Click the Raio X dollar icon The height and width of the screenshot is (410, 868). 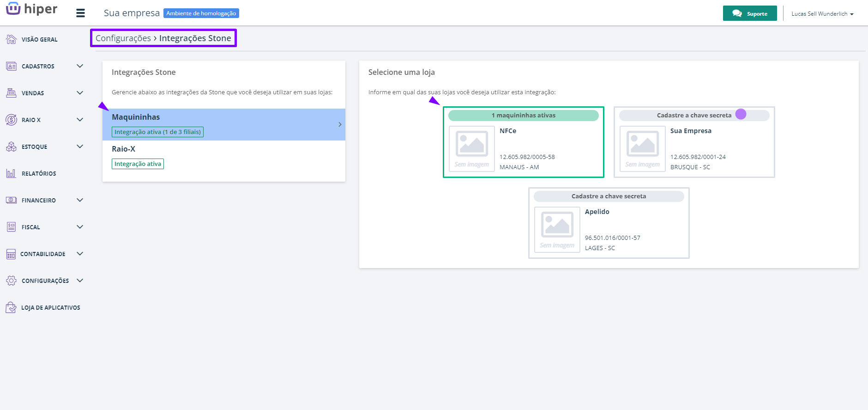click(11, 120)
